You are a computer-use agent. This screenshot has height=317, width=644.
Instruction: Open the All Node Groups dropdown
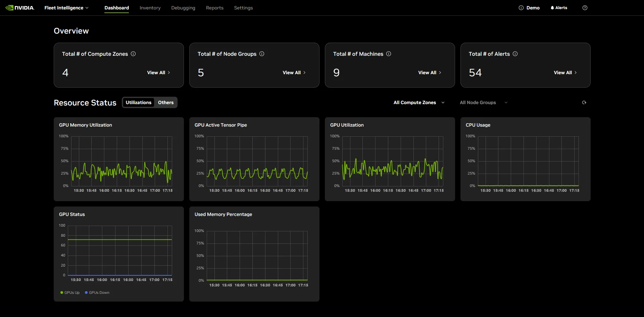pos(484,102)
